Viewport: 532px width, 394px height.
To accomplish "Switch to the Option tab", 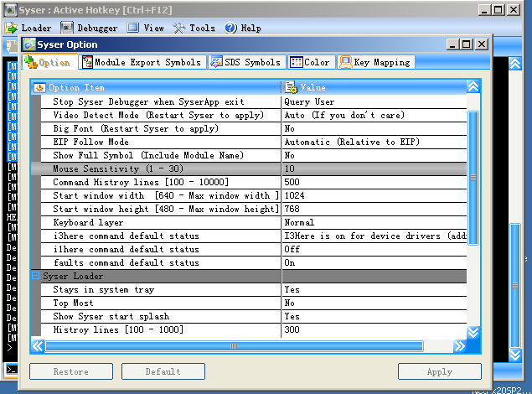I will (49, 62).
